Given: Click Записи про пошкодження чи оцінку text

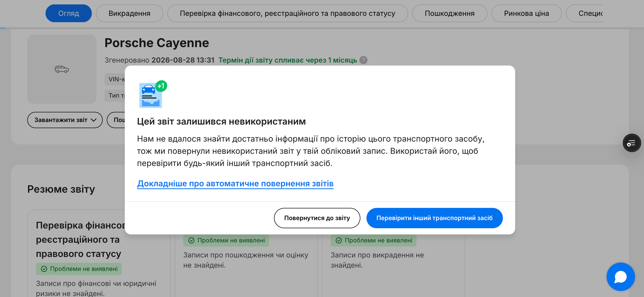Looking at the screenshot, I should (246, 260).
